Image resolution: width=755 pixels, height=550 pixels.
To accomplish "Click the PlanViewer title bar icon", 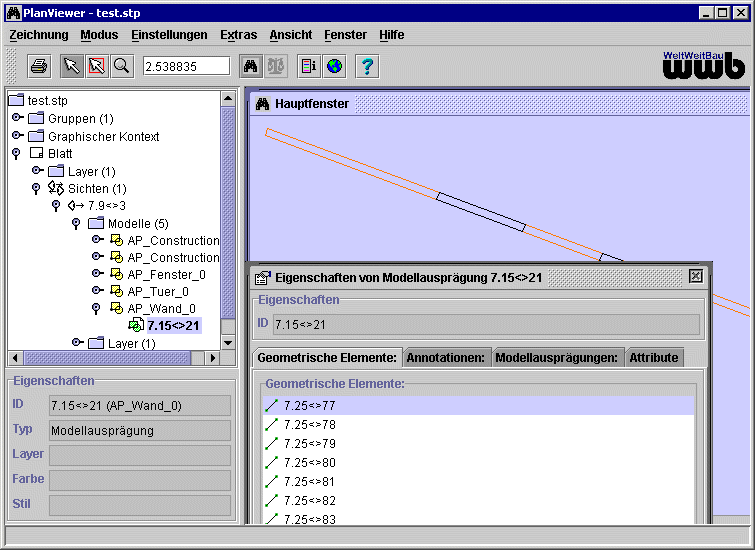I will pyautogui.click(x=13, y=13).
